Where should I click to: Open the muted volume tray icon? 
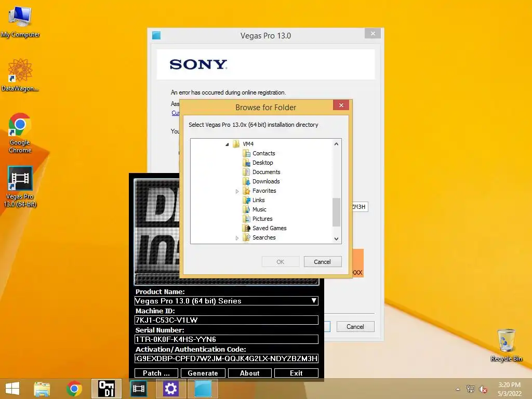483,389
